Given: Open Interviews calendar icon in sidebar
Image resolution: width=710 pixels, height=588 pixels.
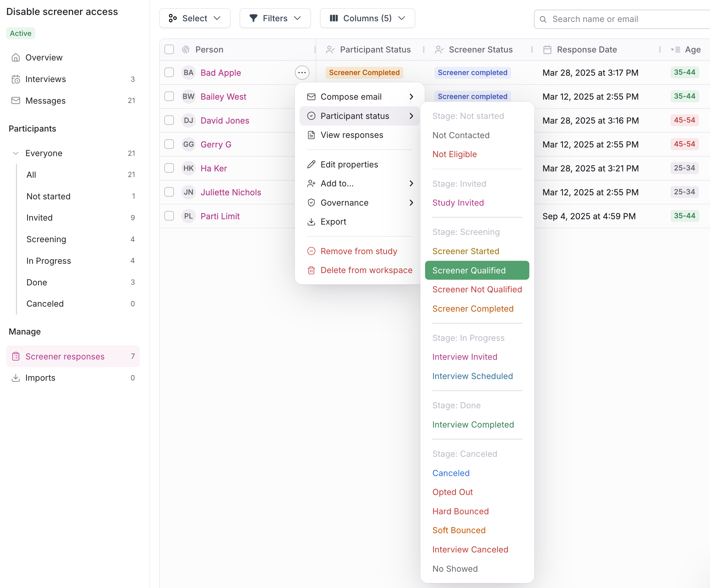Looking at the screenshot, I should click(16, 79).
